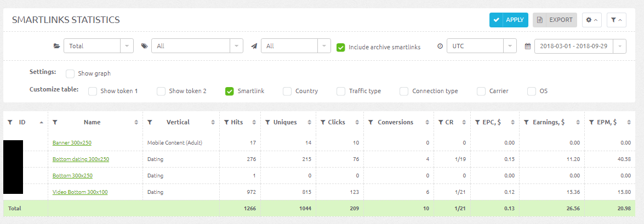
Task: Toggle the filter panel funnel button
Action: (616, 20)
